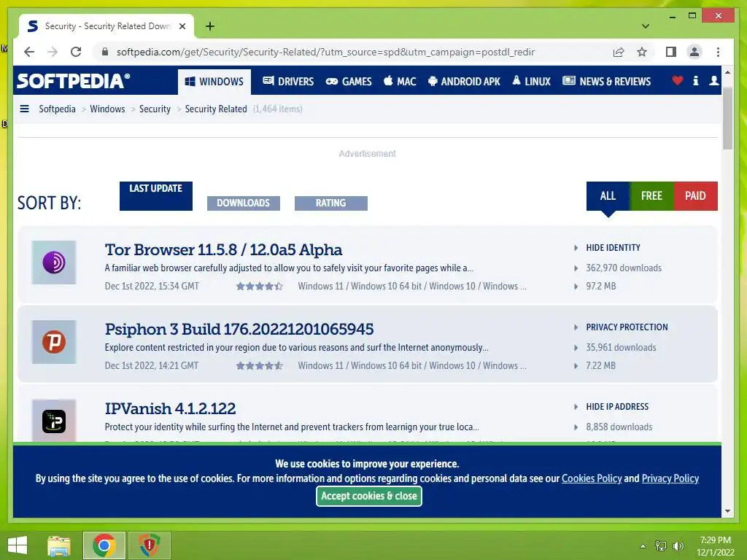Open Chrome three-dot menu
This screenshot has width=747, height=560.
718,52
